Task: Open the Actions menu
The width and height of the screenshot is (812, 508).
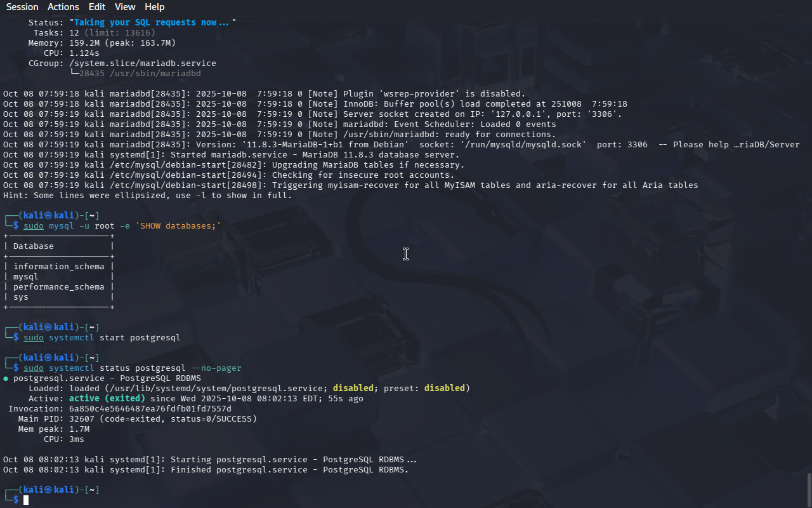Action: point(63,7)
